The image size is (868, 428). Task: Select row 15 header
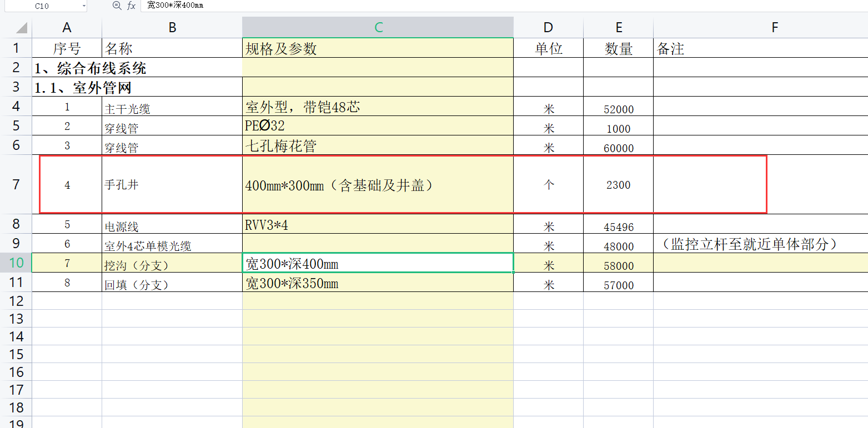pos(16,354)
